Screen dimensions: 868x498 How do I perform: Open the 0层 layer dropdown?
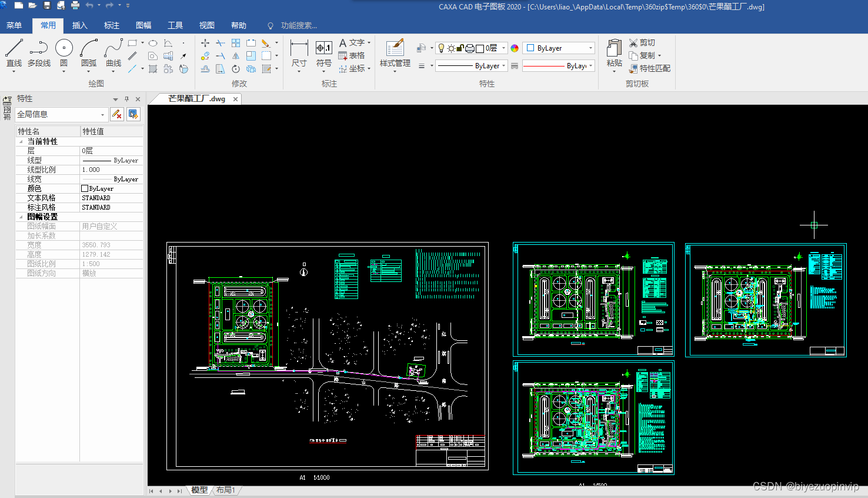(503, 48)
